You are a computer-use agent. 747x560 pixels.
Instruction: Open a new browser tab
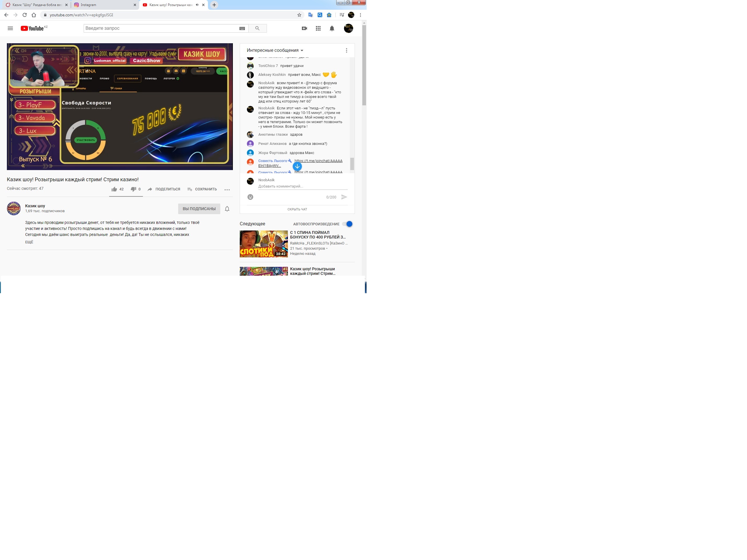tap(214, 5)
